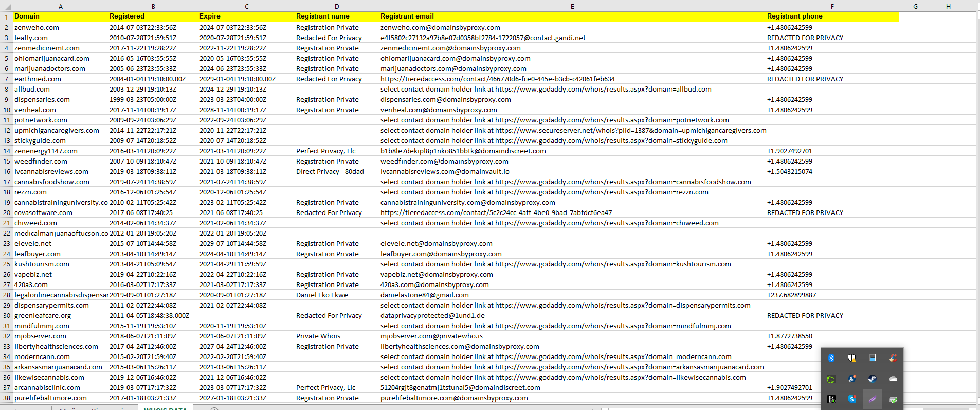Click the lvcannabisreviews.com@domainvault.io email cell
Screen dimensions: 980x410
[x=572, y=171]
